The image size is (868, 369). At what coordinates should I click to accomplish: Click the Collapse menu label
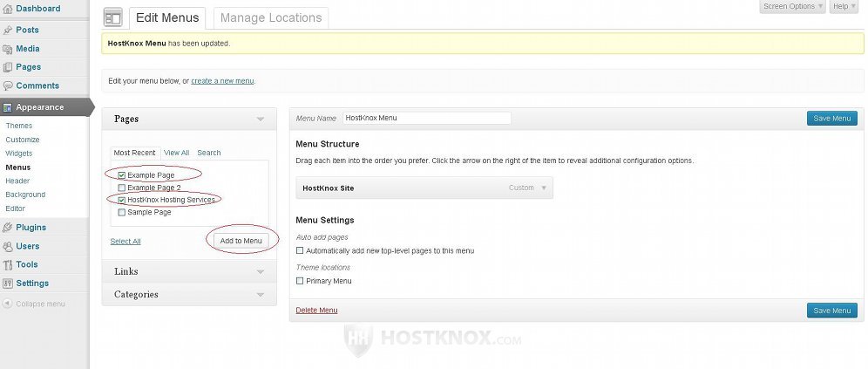pyautogui.click(x=40, y=304)
